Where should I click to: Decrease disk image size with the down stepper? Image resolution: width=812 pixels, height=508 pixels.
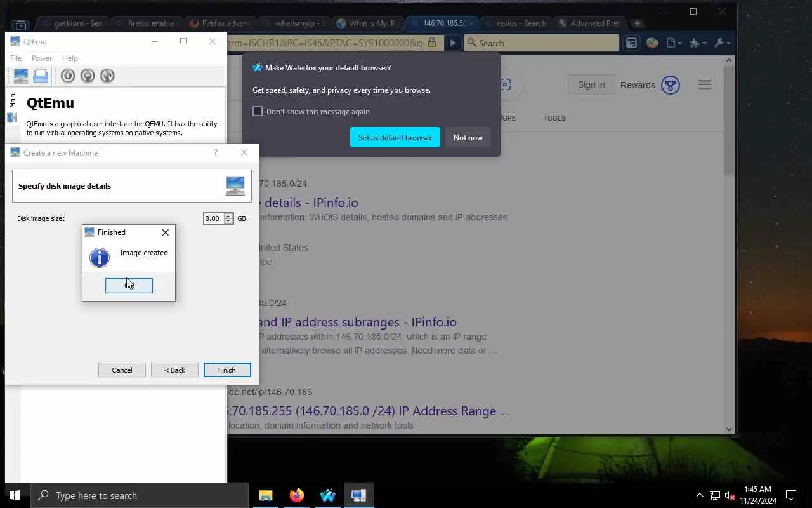229,221
